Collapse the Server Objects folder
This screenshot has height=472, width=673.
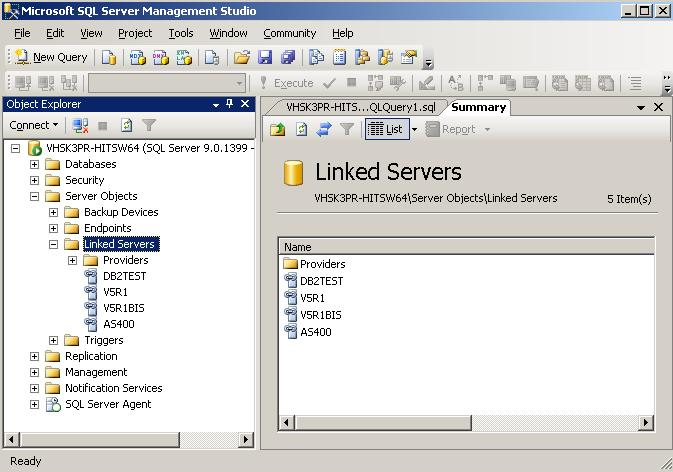point(34,197)
